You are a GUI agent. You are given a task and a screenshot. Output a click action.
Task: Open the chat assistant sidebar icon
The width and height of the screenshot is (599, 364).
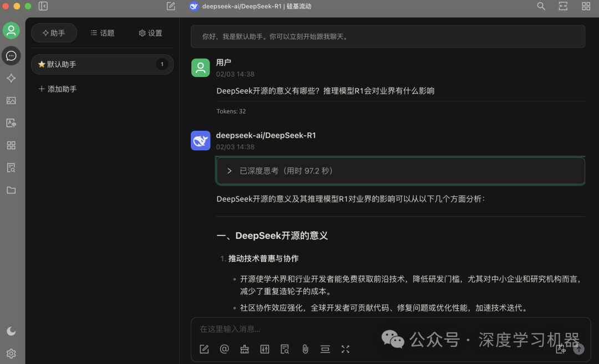(x=11, y=56)
